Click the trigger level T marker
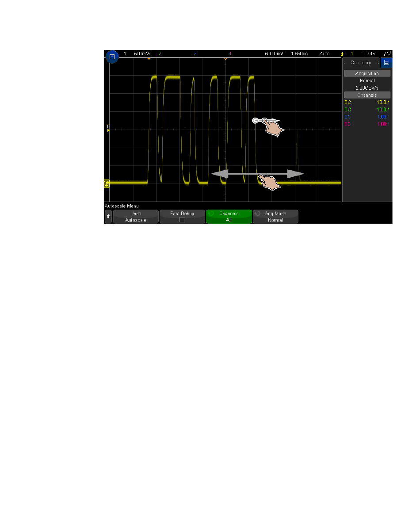Image resolution: width=420 pixels, height=515 pixels. tap(108, 129)
